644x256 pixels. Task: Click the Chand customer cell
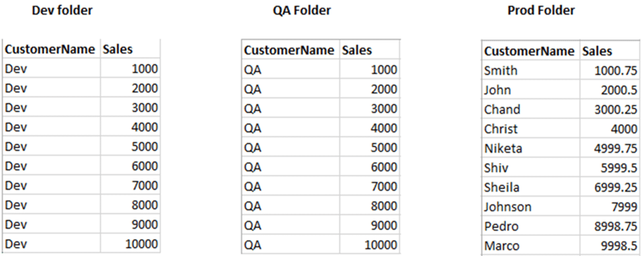[x=530, y=109]
